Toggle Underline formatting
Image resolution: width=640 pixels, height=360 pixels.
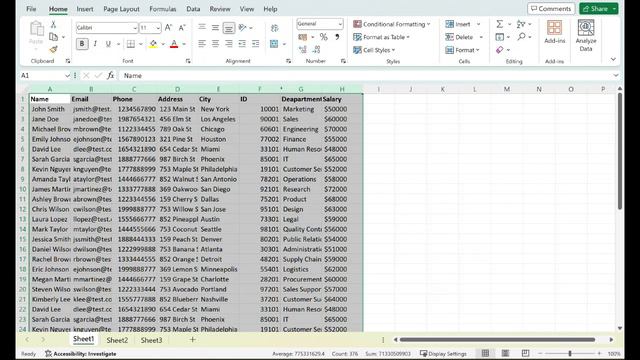click(x=108, y=44)
